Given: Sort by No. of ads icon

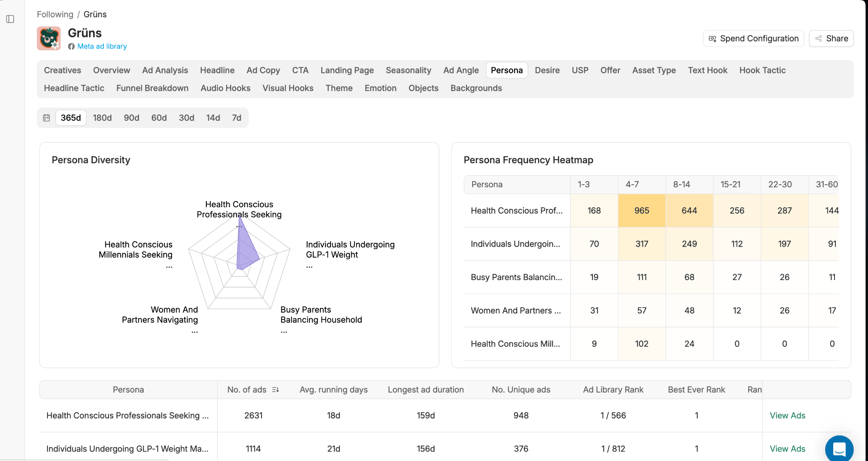Looking at the screenshot, I should [x=275, y=390].
